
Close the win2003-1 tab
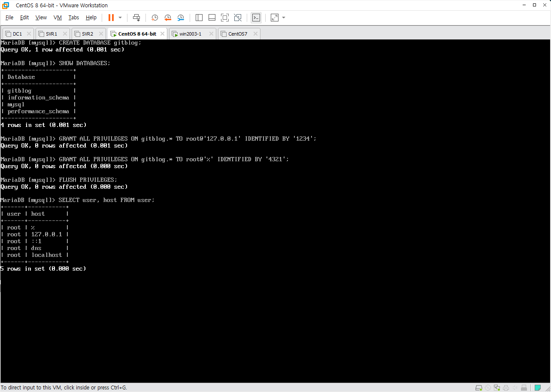(x=211, y=34)
